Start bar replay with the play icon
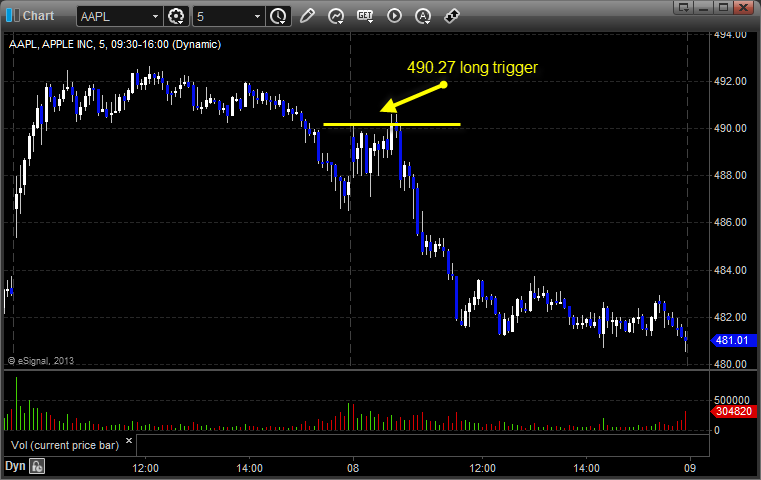The height and width of the screenshot is (480, 761). click(394, 16)
